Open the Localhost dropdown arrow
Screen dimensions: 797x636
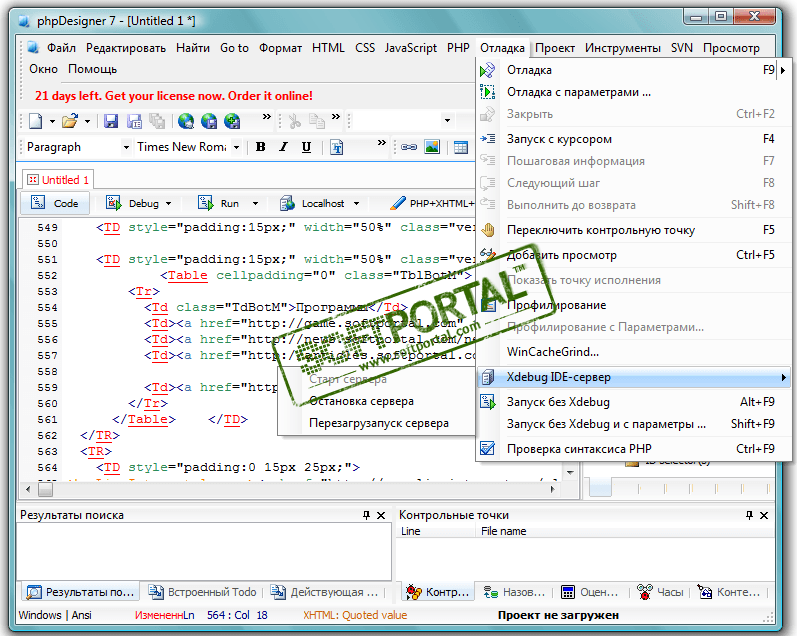pos(356,204)
